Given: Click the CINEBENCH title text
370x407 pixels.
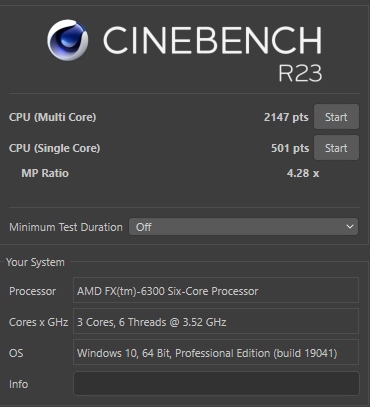Looking at the screenshot, I should tap(213, 40).
